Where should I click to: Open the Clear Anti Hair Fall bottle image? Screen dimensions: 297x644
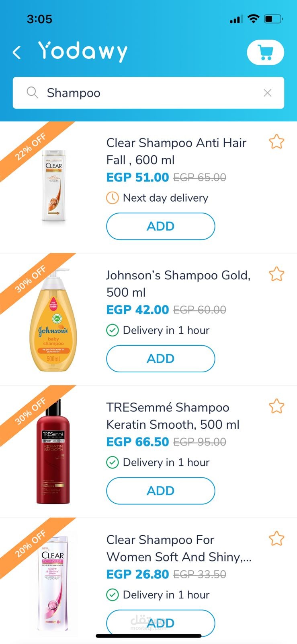(x=53, y=186)
